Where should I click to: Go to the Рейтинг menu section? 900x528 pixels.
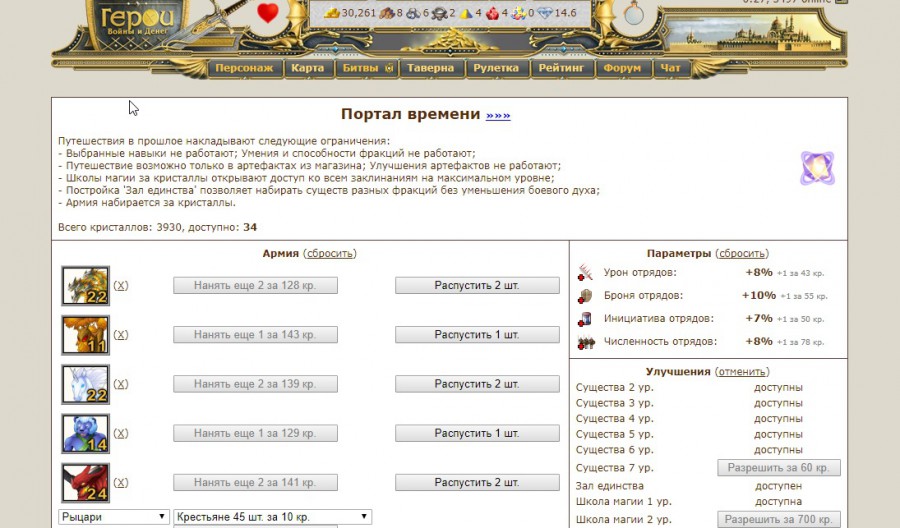[561, 69]
